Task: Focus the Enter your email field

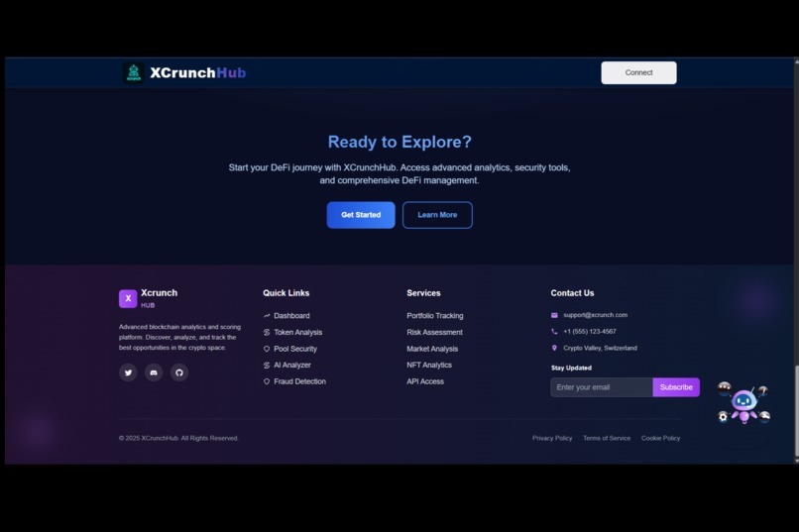Action: coord(602,387)
